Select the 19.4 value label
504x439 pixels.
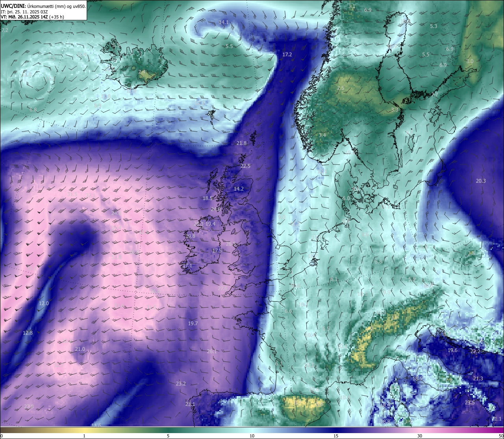pyautogui.click(x=211, y=224)
